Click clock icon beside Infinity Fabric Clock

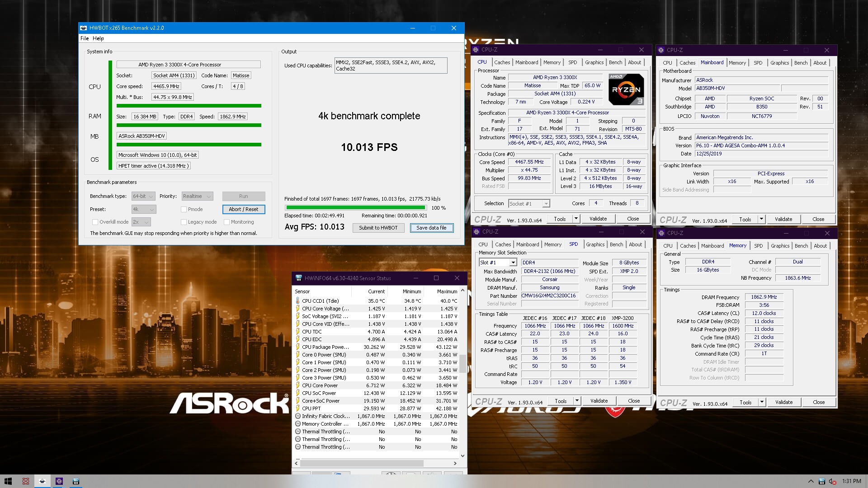pos(297,416)
